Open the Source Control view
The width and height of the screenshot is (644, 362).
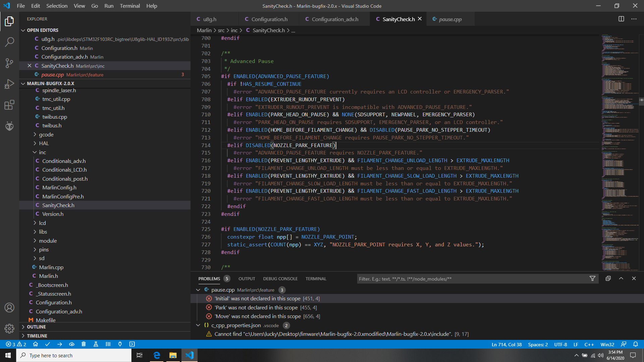point(9,63)
